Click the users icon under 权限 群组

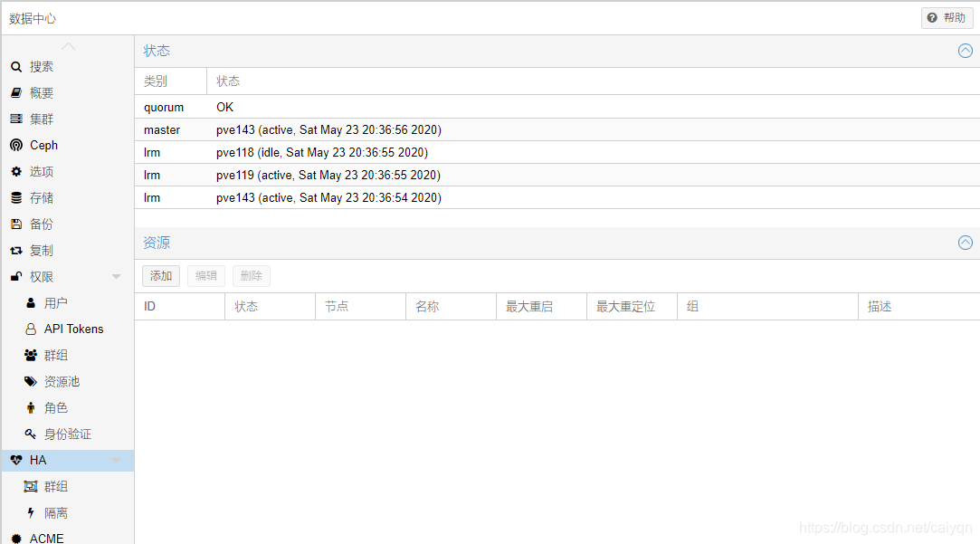(x=31, y=355)
